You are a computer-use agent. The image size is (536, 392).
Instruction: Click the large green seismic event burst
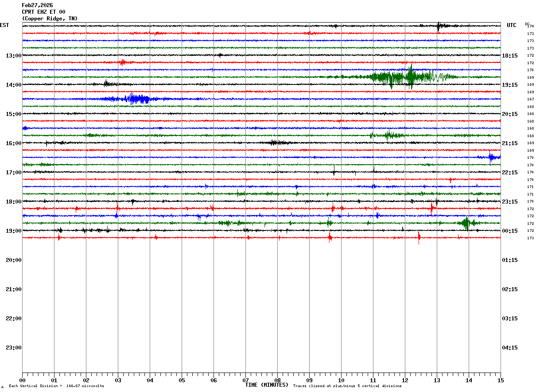408,77
